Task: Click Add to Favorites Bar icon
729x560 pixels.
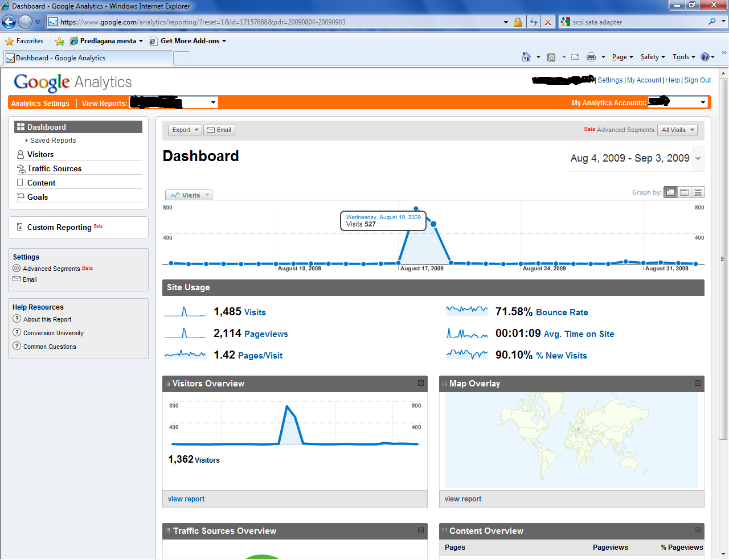Action: tap(60, 41)
